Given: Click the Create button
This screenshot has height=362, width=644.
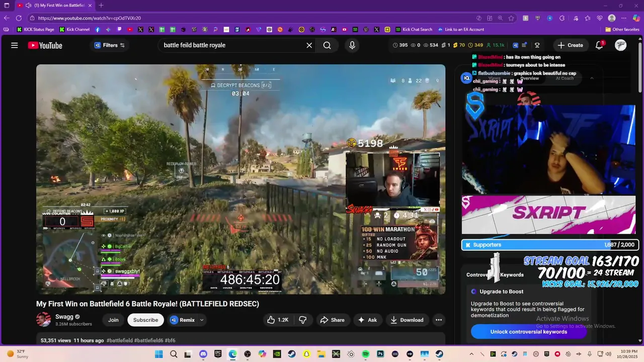Looking at the screenshot, I should click(x=570, y=45).
